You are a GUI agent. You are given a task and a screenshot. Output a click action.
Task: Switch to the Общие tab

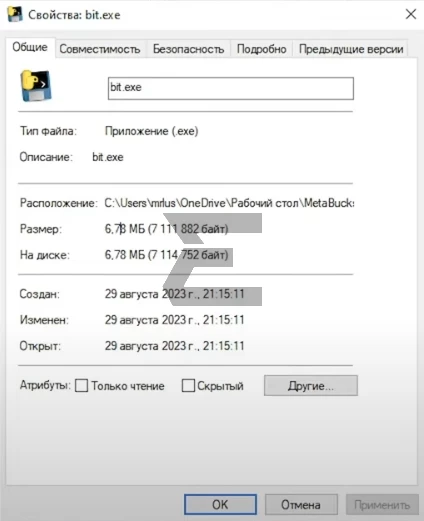point(30,47)
